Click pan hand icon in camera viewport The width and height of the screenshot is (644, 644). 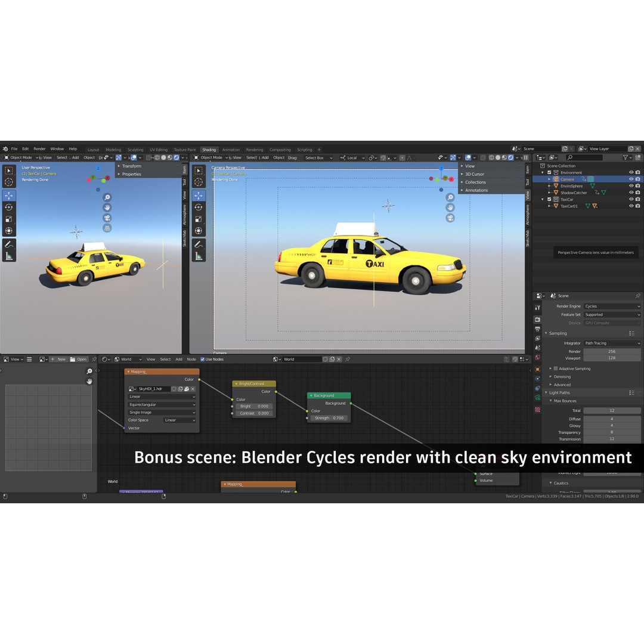(450, 208)
